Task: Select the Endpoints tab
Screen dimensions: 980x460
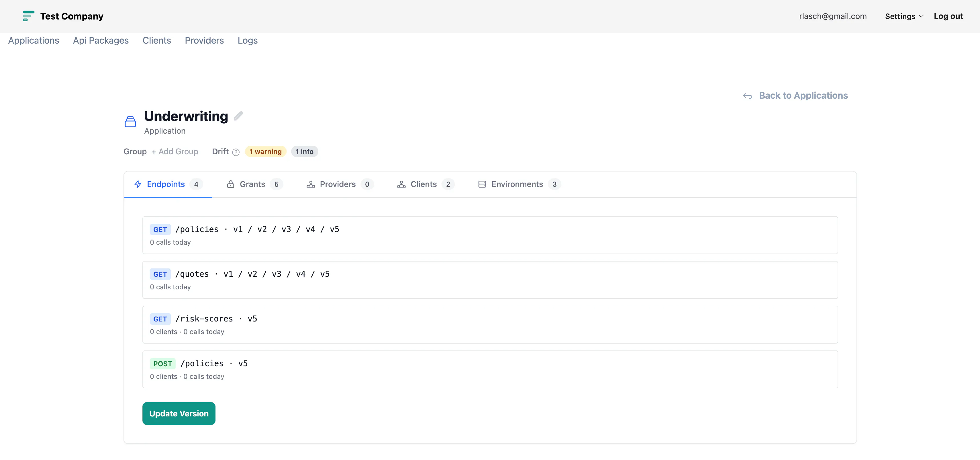Action: 168,184
